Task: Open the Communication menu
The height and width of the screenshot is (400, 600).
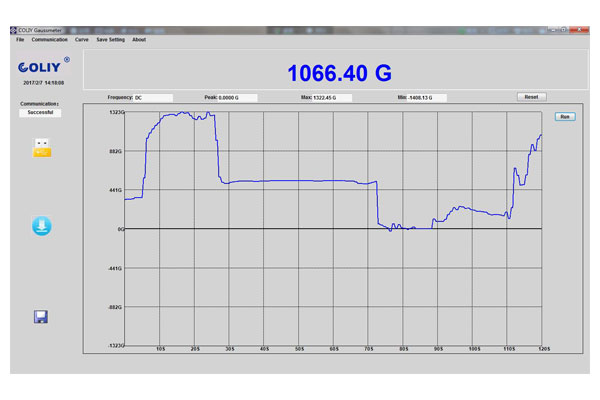Action: 49,40
